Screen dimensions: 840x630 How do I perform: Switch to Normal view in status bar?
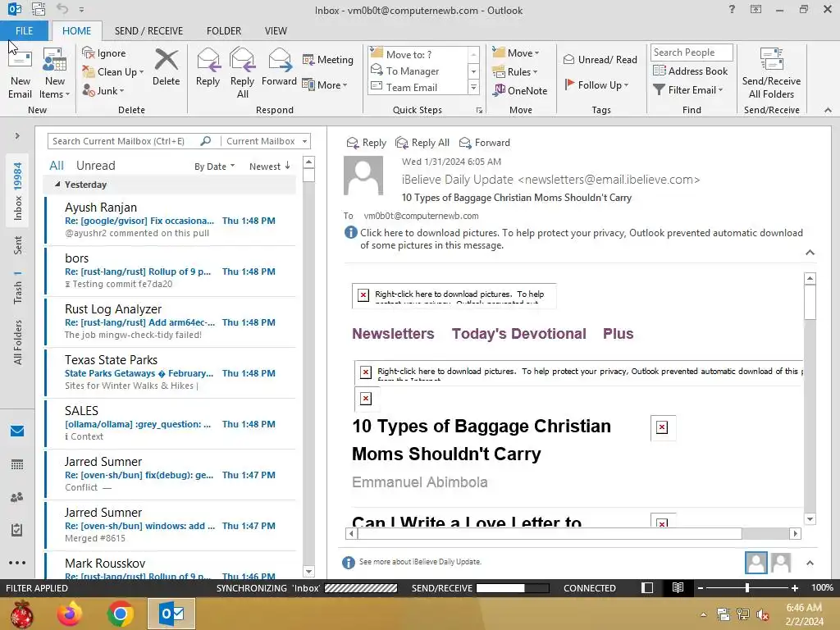(647, 587)
